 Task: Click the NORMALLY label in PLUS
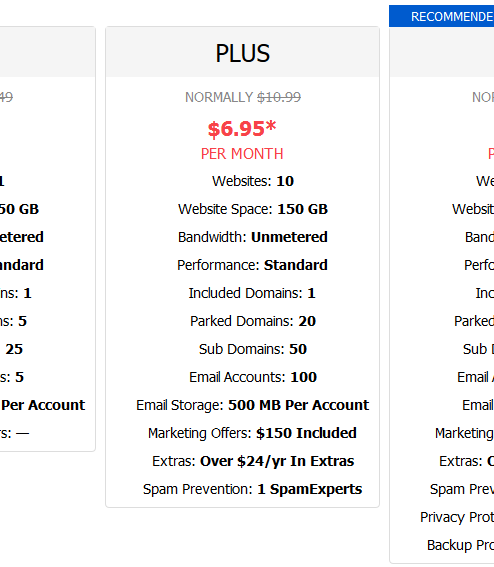click(219, 97)
